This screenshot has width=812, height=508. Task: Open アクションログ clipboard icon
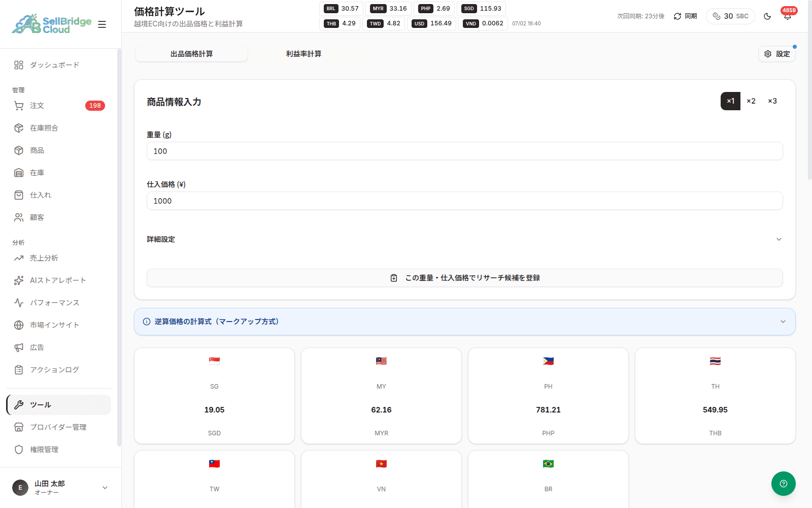coord(19,370)
